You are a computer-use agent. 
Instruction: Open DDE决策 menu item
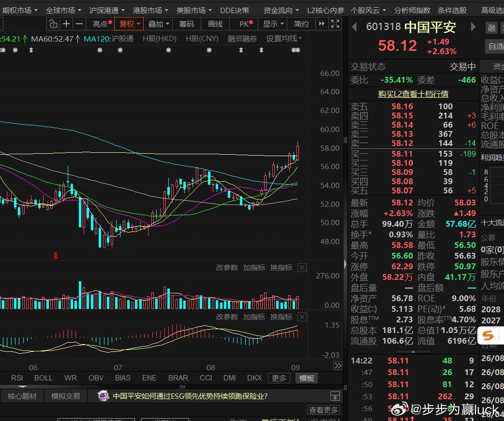235,11
